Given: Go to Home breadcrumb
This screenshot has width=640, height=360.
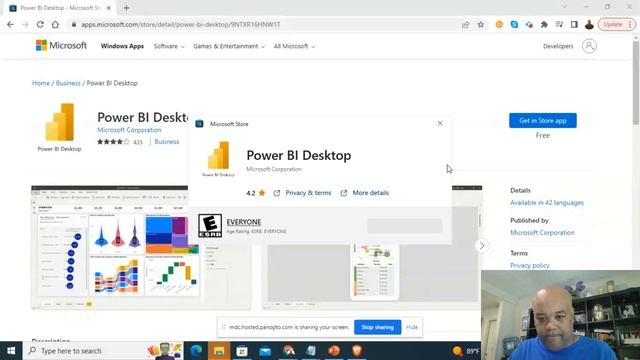Looking at the screenshot, I should pyautogui.click(x=41, y=83).
